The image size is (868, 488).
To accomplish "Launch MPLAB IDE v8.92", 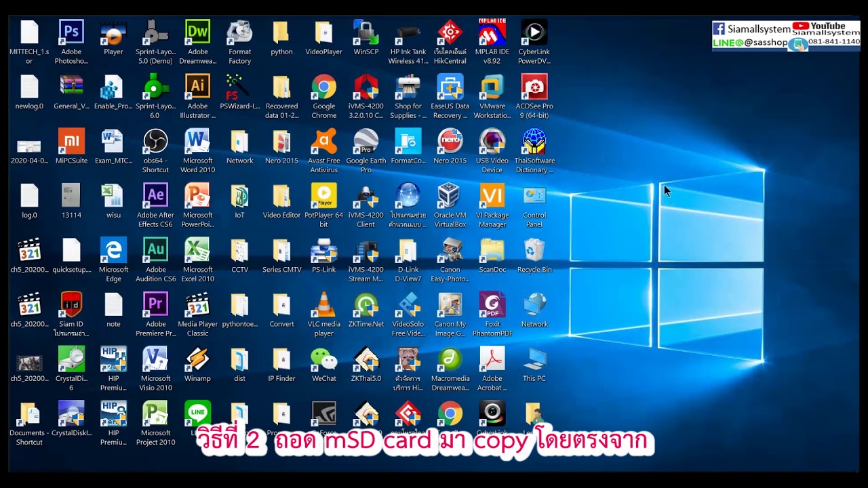I will [492, 33].
